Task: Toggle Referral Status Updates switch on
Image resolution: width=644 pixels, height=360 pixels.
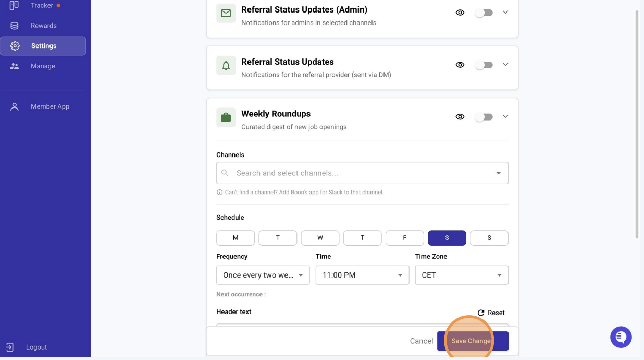Action: click(484, 65)
